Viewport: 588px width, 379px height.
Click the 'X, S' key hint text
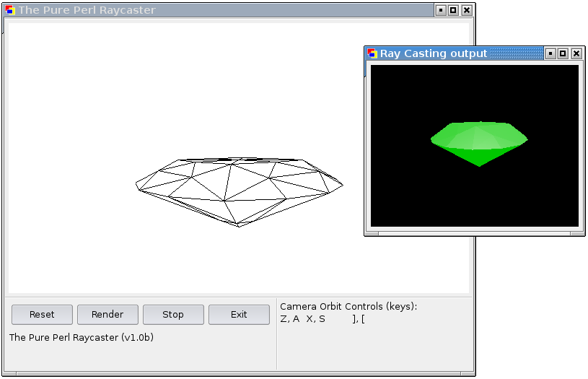pyautogui.click(x=316, y=319)
